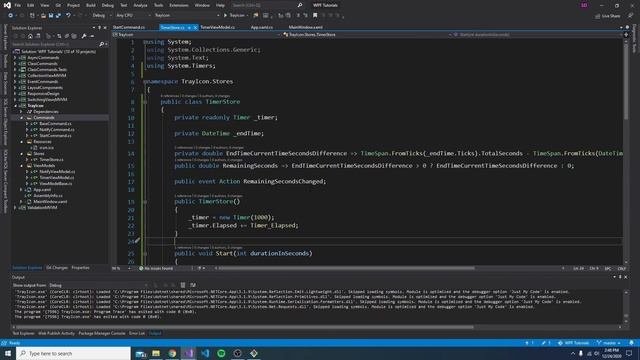
Task: Open File Explorer from the Windows taskbar
Action: tap(156, 353)
